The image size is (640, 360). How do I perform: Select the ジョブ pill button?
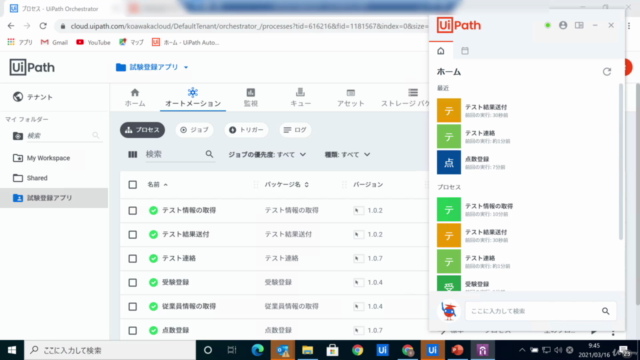click(194, 130)
